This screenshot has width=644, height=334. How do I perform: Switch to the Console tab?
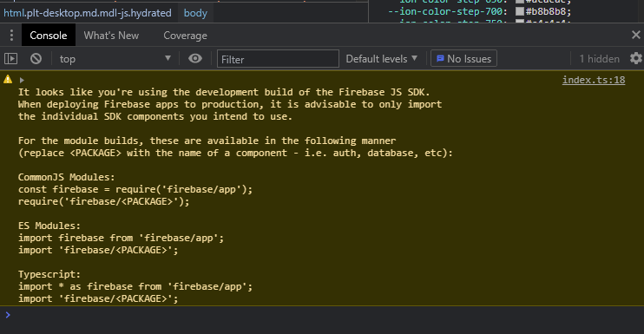[x=48, y=36]
